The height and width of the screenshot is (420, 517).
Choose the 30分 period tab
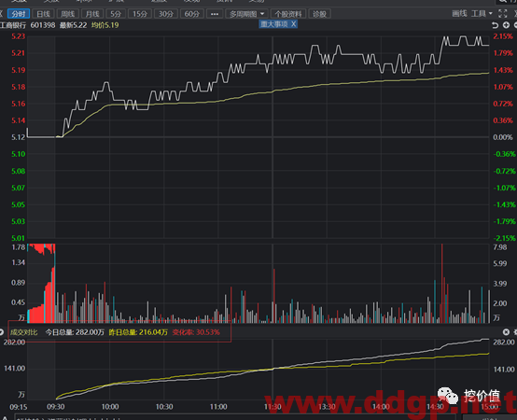166,14
